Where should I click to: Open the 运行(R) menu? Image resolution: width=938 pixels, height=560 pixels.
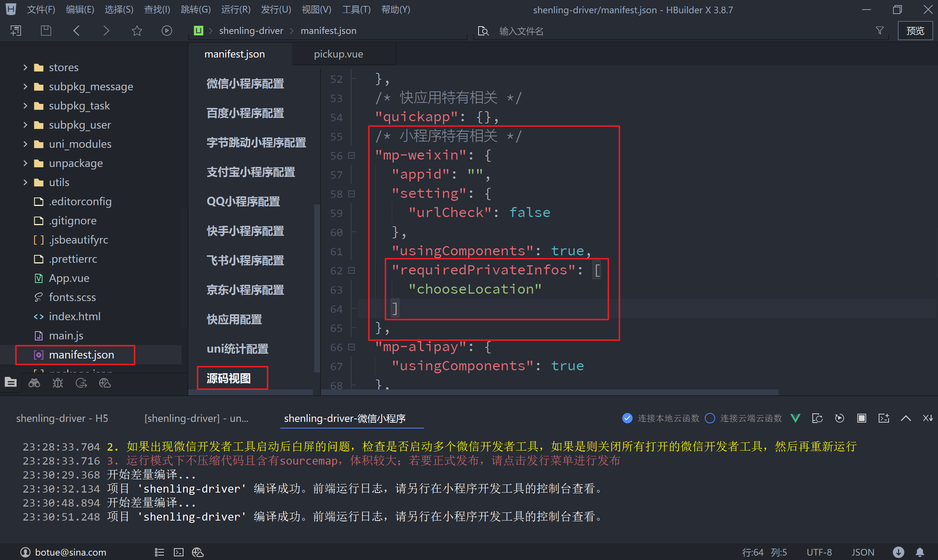point(235,10)
